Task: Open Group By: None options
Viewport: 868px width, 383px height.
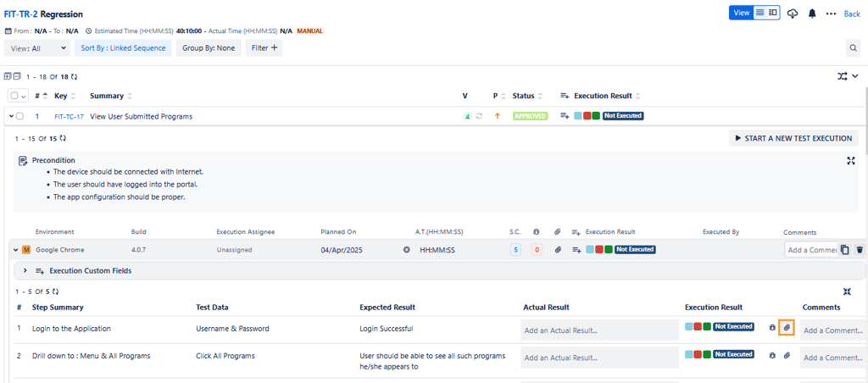Action: click(209, 48)
